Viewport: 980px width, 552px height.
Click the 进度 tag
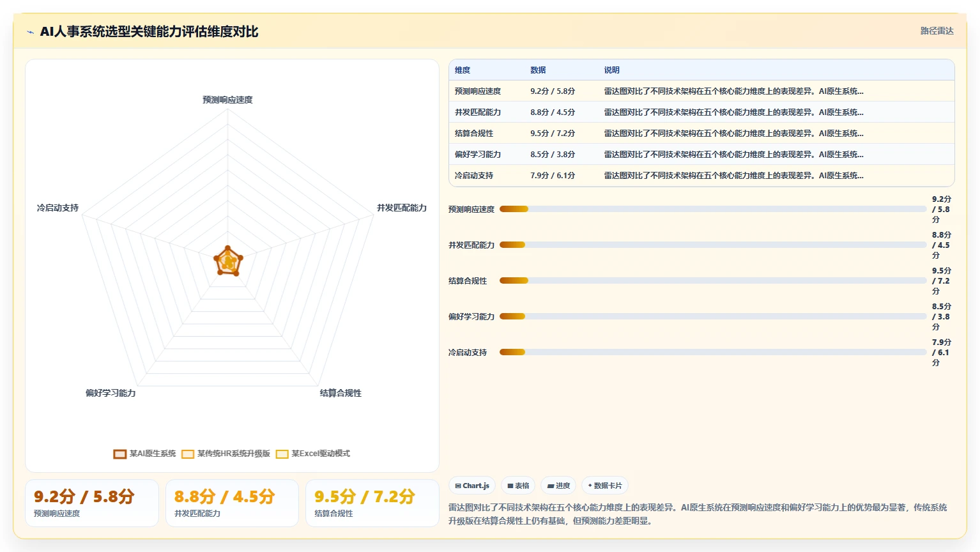click(x=558, y=486)
